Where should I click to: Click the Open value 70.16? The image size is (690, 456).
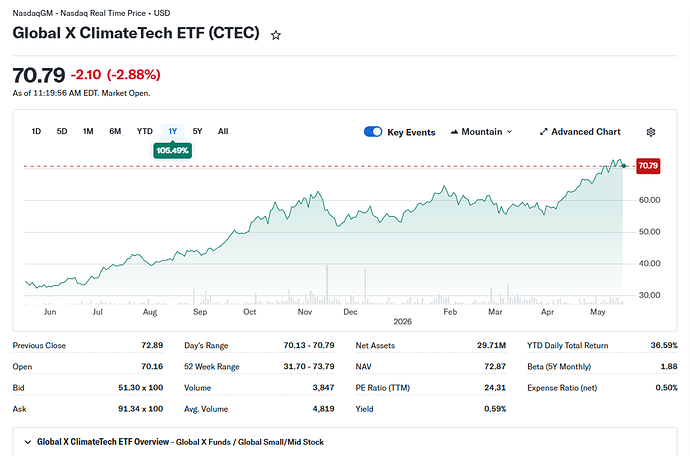[152, 366]
